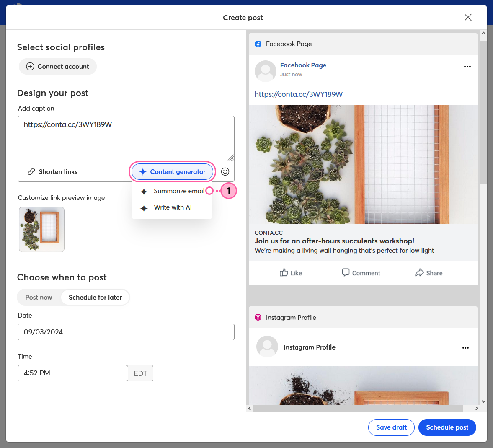Click the horizontal scrollbar thumb in preview
Image resolution: width=493 pixels, height=448 pixels.
click(x=358, y=408)
